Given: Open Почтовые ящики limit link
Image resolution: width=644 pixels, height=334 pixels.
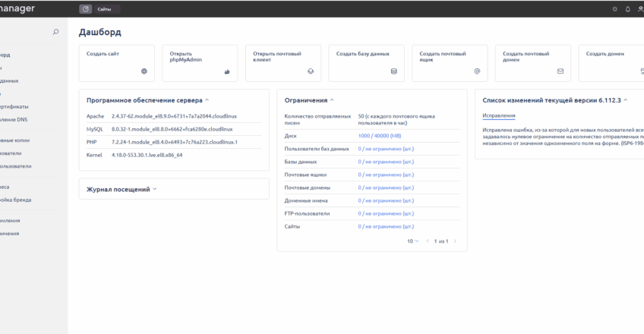Looking at the screenshot, I should pos(386,175).
